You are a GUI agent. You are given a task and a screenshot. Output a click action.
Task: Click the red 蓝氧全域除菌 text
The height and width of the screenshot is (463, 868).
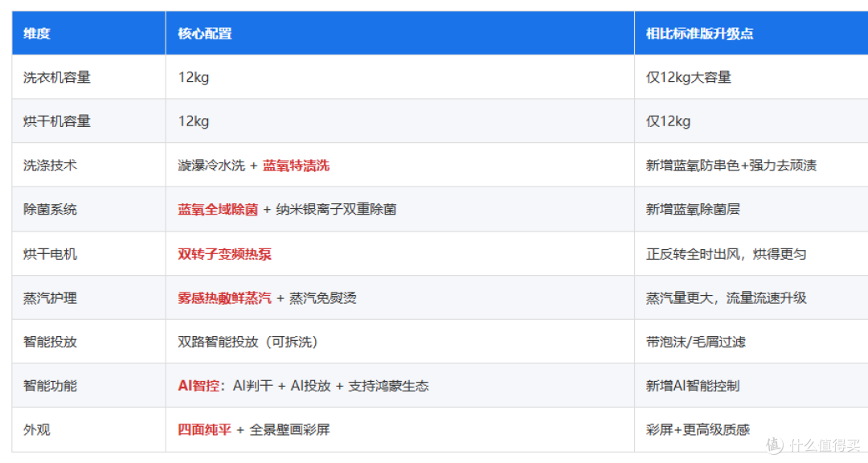pos(218,209)
